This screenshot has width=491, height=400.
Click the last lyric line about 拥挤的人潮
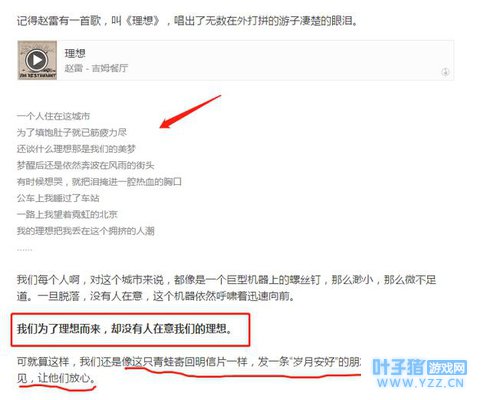tap(85, 231)
